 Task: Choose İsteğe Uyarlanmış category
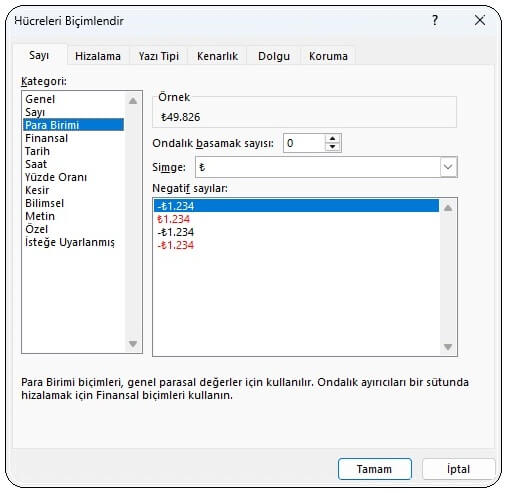pos(70,242)
